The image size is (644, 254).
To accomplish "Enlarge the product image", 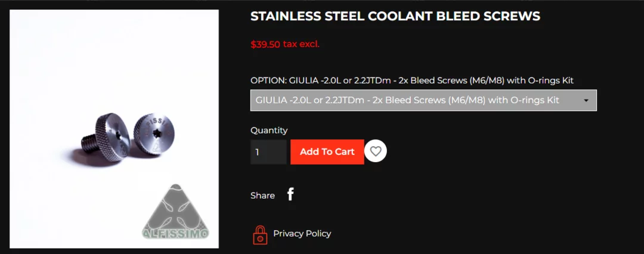I will 114,129.
